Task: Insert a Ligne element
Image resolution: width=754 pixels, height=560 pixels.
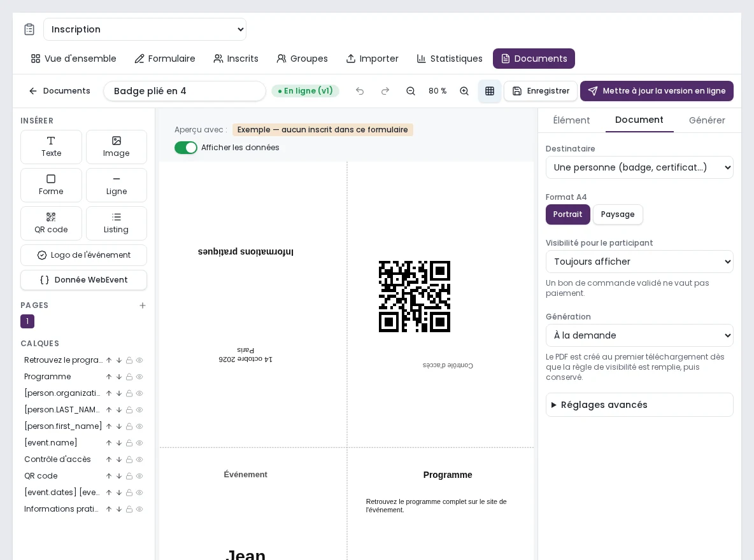Action: pos(117,185)
